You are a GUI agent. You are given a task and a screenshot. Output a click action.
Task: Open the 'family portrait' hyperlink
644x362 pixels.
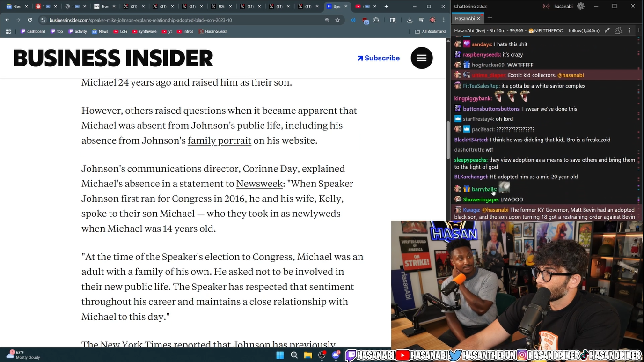tap(220, 140)
